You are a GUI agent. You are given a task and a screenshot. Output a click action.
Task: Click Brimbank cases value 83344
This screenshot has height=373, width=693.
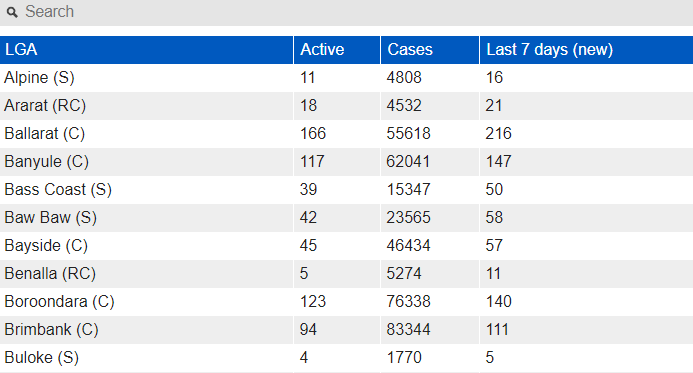pyautogui.click(x=408, y=330)
